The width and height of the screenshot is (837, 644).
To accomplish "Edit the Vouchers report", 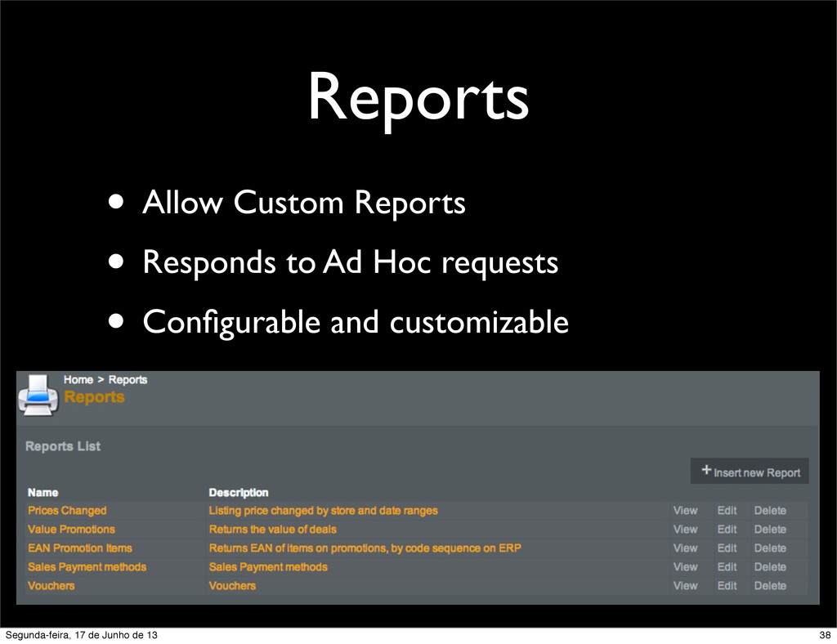I will (727, 585).
